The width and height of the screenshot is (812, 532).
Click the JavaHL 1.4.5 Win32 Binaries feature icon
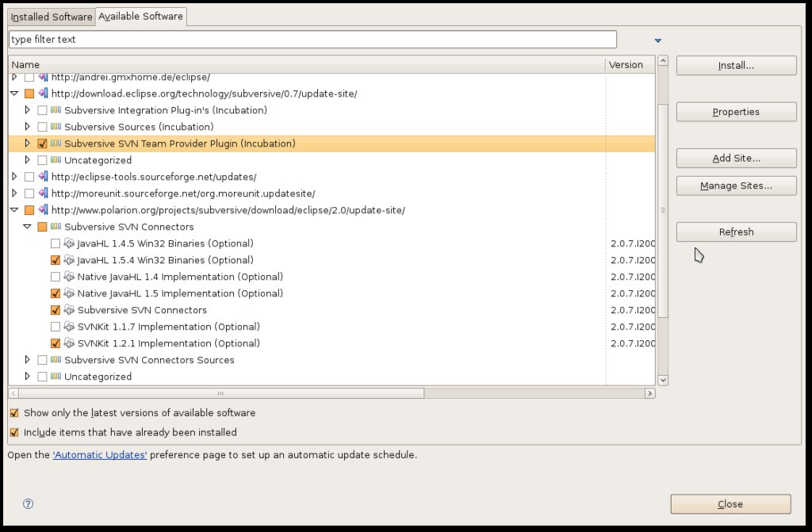pyautogui.click(x=69, y=243)
